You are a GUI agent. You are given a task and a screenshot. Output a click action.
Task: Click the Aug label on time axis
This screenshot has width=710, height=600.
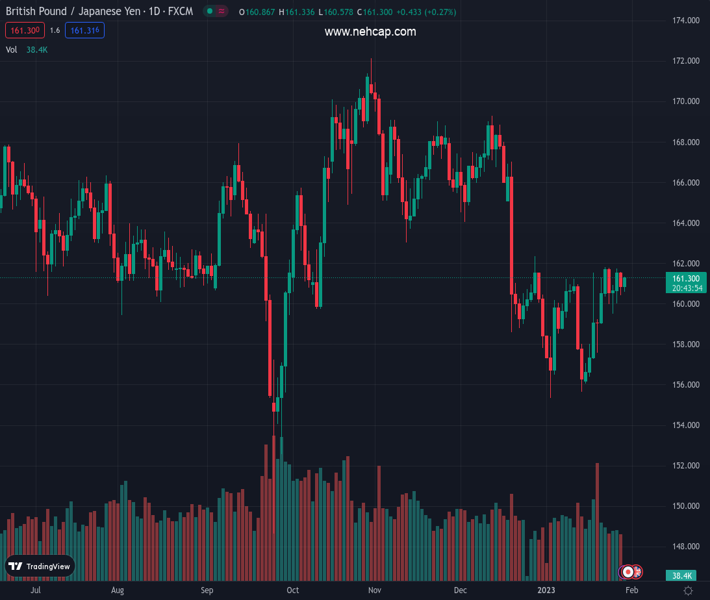118,591
